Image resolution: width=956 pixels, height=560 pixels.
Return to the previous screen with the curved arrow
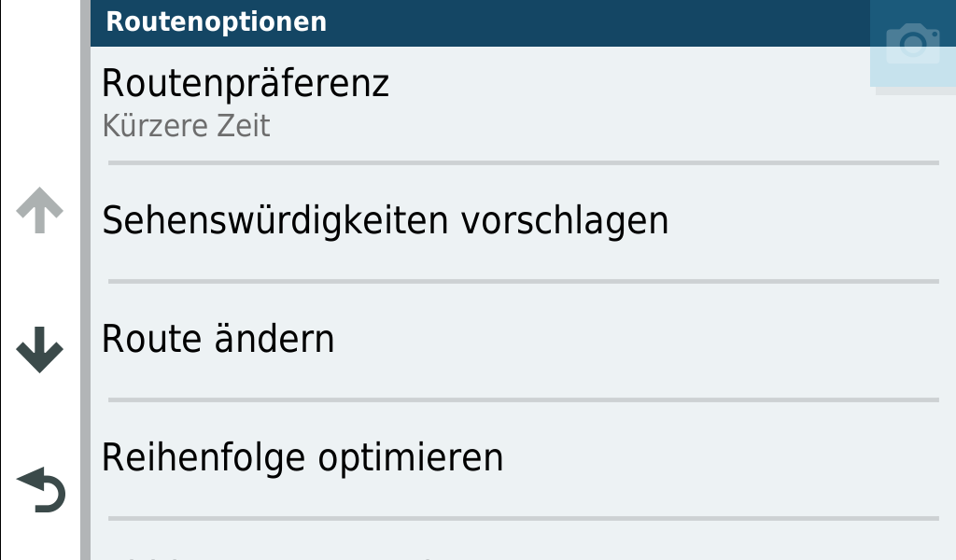click(41, 491)
